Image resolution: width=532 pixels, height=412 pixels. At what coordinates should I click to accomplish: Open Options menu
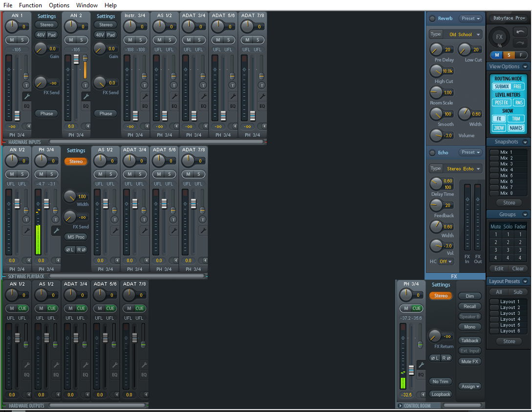point(59,5)
